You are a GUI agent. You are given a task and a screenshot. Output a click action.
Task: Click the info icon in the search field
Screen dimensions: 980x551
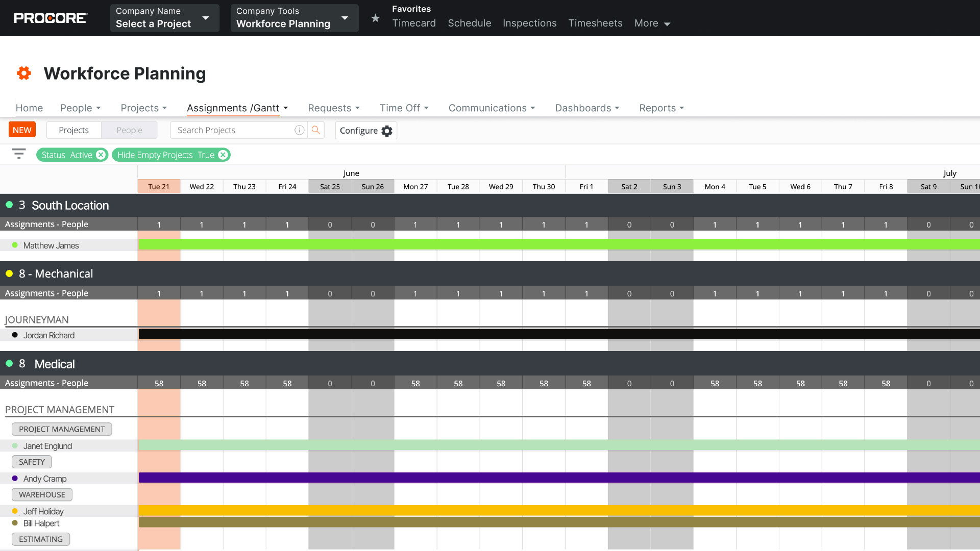click(300, 130)
